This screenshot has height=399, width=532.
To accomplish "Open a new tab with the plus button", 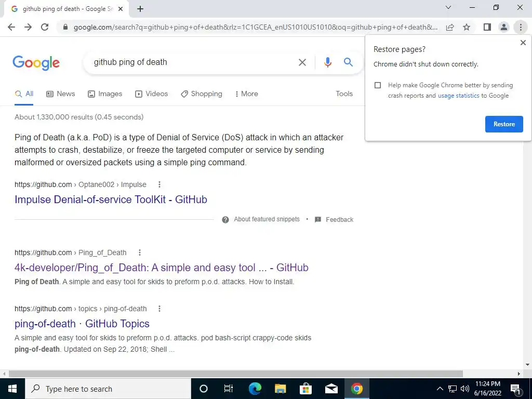I will click(140, 9).
